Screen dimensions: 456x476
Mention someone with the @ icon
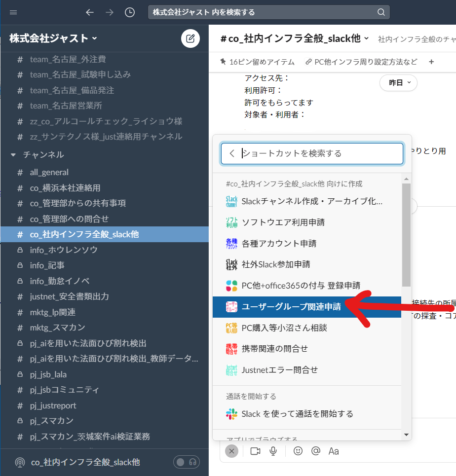pyautogui.click(x=316, y=451)
